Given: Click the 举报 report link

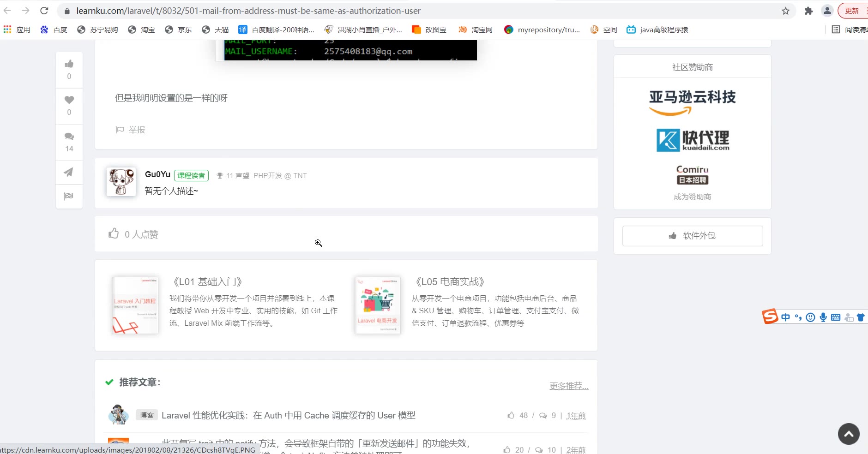Looking at the screenshot, I should coord(130,130).
